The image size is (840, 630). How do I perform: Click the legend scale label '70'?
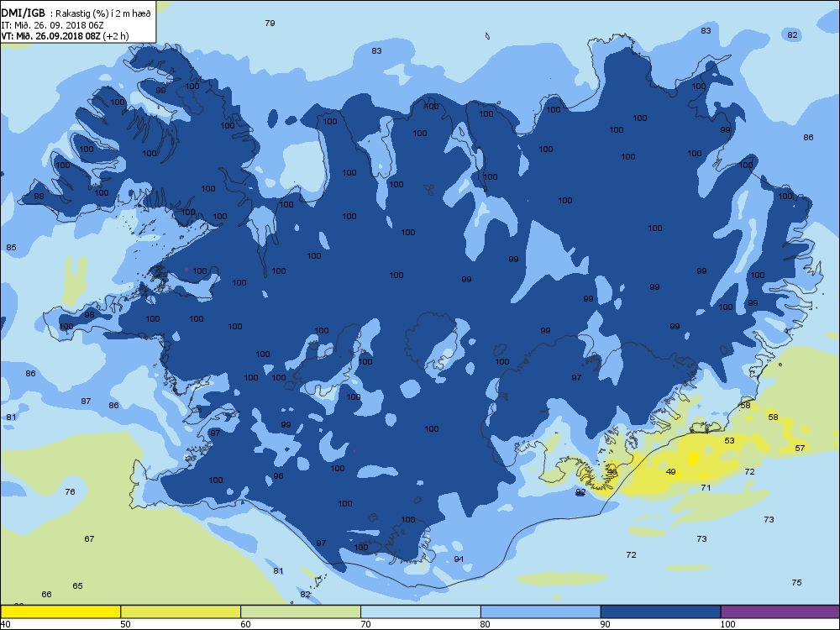point(366,624)
